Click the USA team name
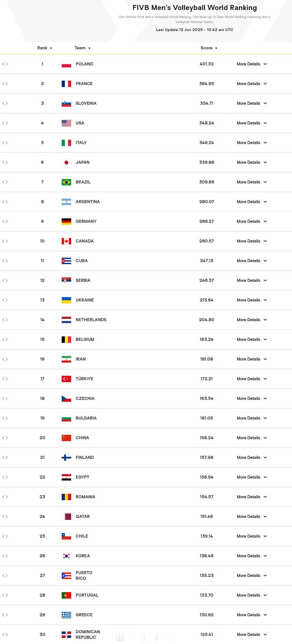Image resolution: width=292 pixels, height=644 pixels. (80, 123)
